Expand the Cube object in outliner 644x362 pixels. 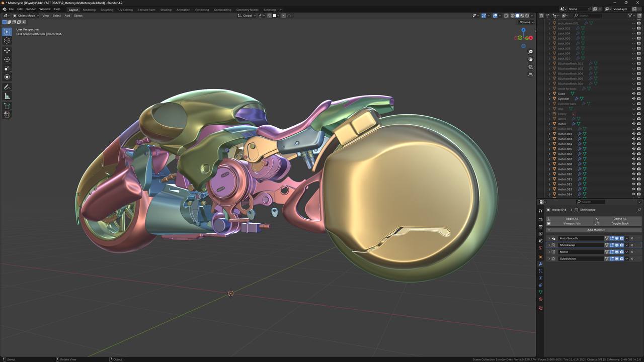pyautogui.click(x=549, y=94)
